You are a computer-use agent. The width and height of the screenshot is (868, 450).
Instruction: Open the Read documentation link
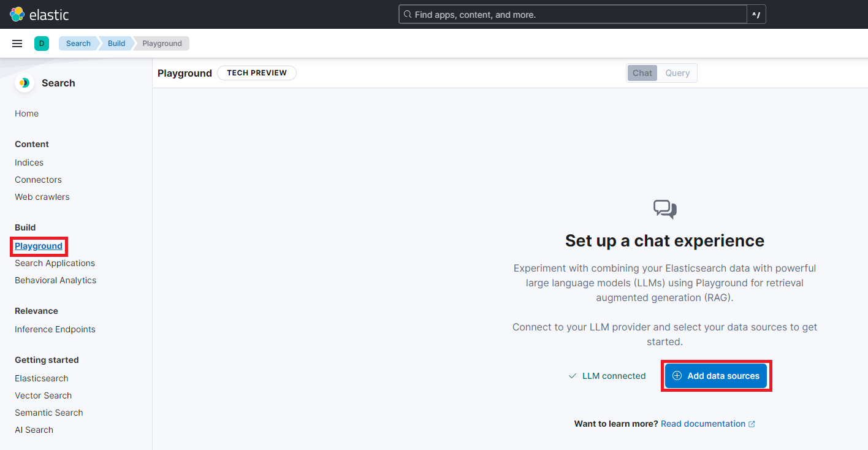click(x=708, y=424)
